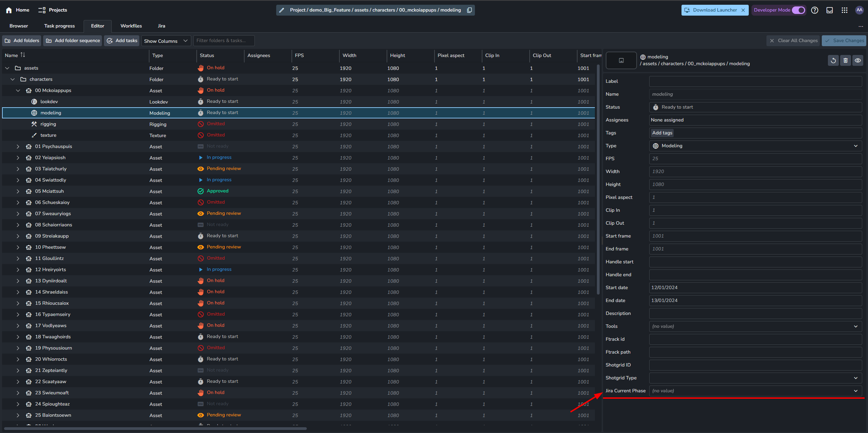
Task: Switch to the Workfiles tab
Action: pos(131,26)
